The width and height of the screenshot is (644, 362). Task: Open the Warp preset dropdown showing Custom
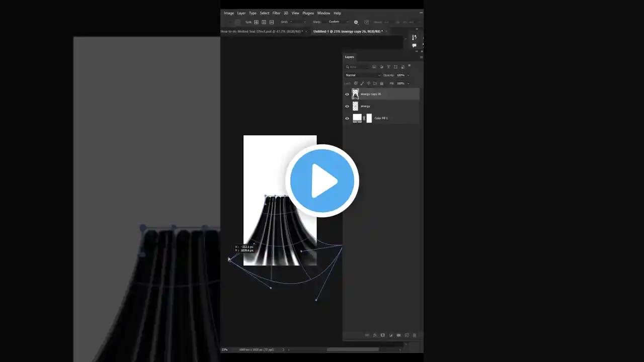(338, 22)
